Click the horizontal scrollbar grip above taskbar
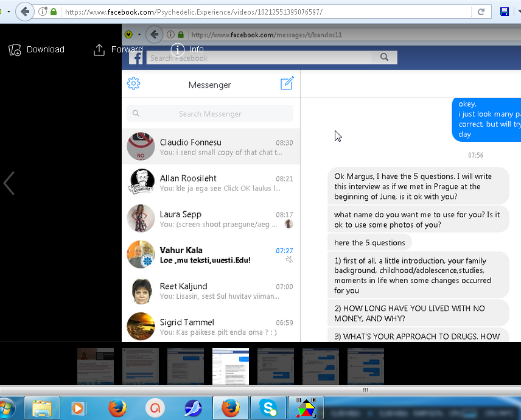The image size is (521, 420). pos(366,390)
